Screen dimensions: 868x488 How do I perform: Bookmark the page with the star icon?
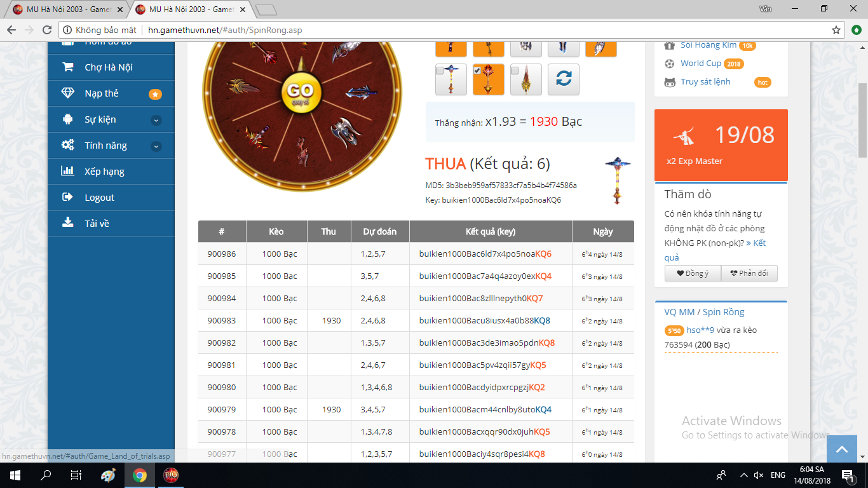[836, 30]
